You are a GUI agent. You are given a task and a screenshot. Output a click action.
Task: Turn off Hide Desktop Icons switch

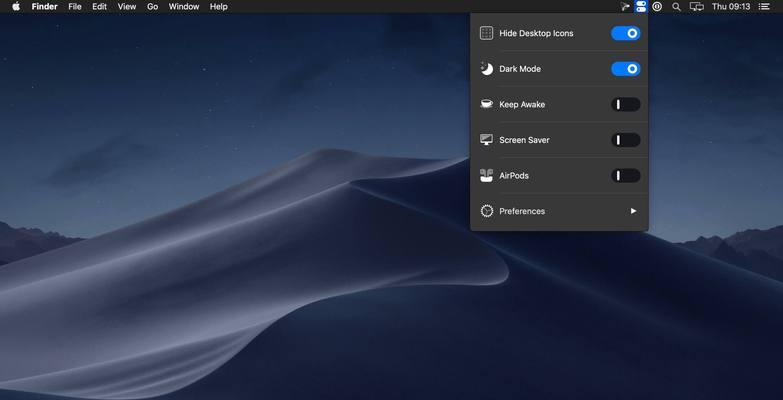[626, 33]
